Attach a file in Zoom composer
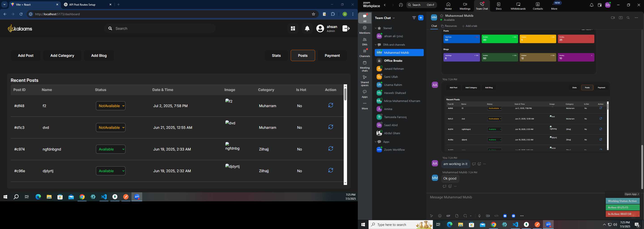 point(457,216)
